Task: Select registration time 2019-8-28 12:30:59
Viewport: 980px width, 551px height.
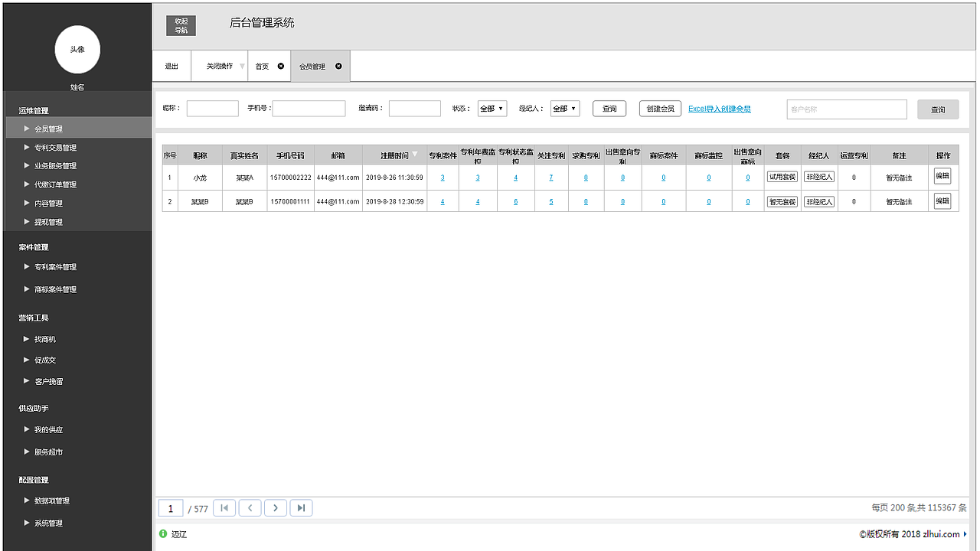Action: tap(394, 202)
